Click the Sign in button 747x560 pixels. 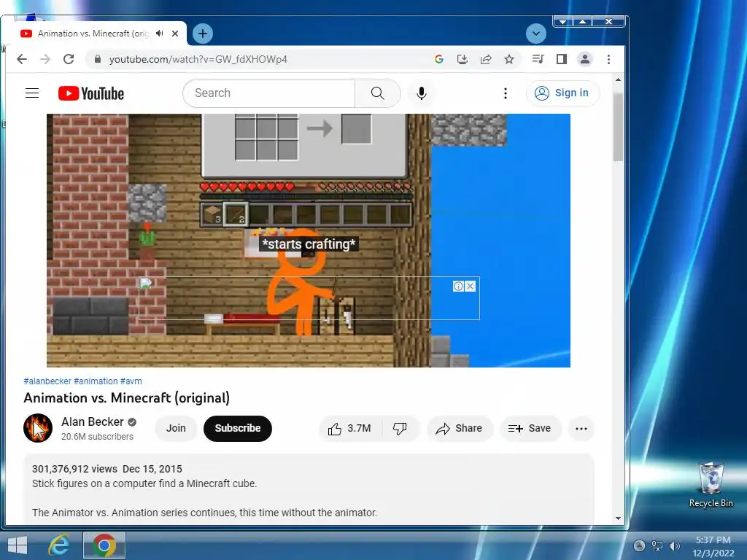point(562,93)
